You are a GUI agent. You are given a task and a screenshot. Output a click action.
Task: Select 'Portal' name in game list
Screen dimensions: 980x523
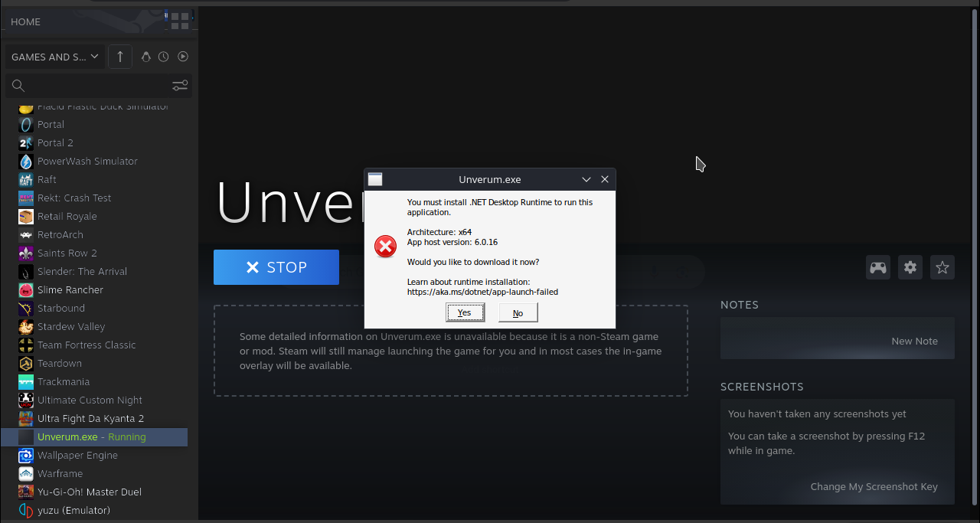(51, 124)
